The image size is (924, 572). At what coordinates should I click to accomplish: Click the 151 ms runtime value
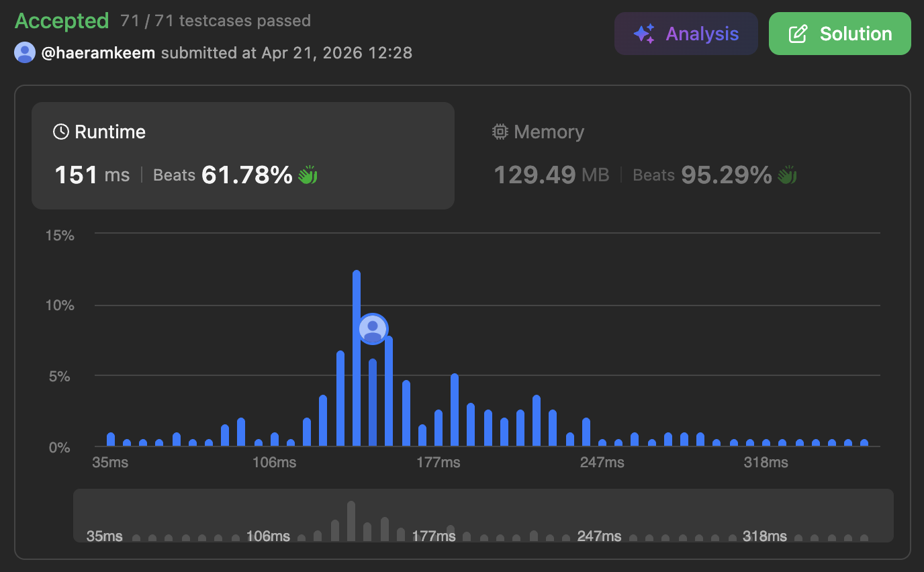pyautogui.click(x=91, y=175)
